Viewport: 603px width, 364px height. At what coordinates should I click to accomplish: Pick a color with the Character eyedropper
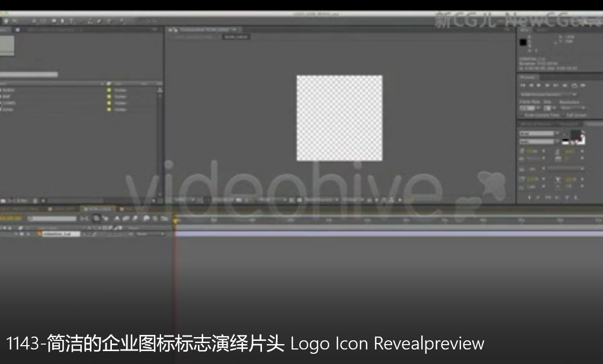click(565, 134)
